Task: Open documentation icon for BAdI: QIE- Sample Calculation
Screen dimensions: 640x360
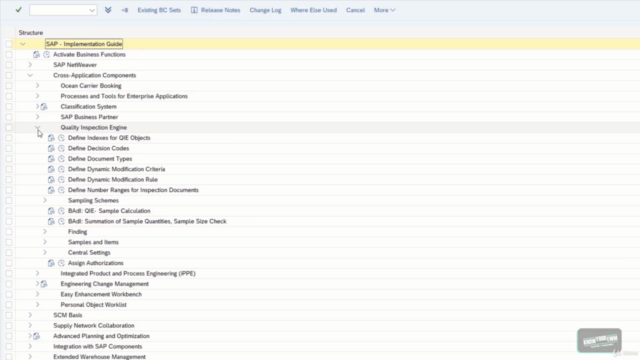Action: (x=51, y=211)
